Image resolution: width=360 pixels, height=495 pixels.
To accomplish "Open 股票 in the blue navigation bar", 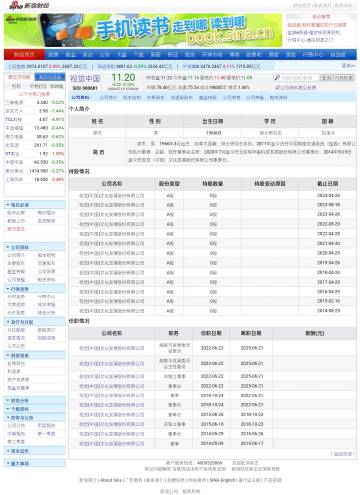I will coord(53,54).
